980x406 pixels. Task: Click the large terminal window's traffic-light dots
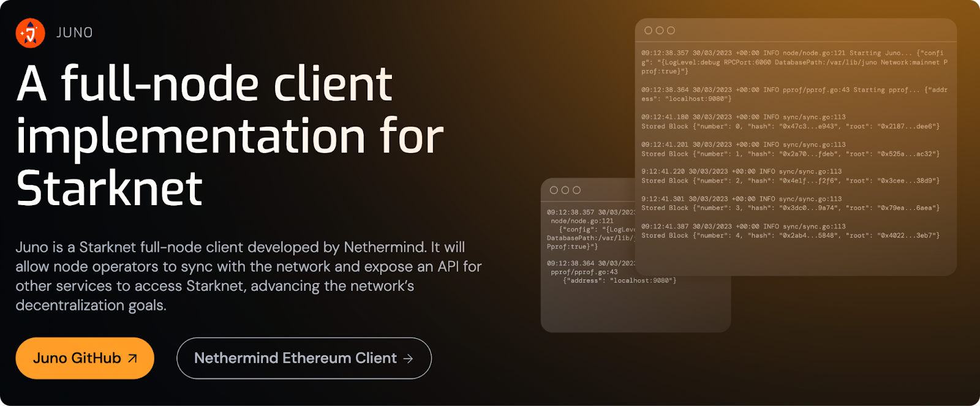click(660, 31)
